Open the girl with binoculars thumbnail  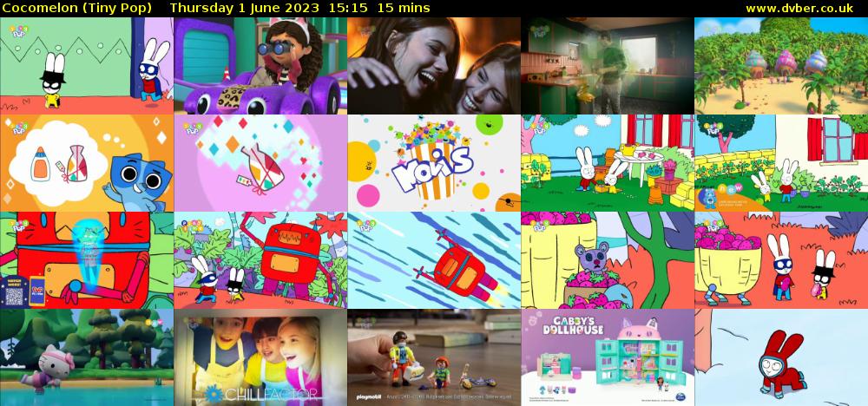click(x=260, y=66)
